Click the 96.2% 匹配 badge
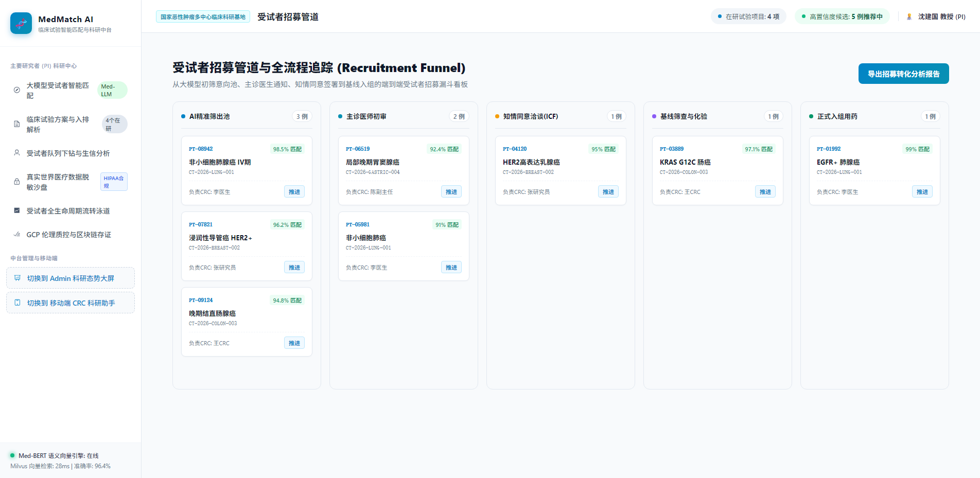This screenshot has width=980, height=478. pos(287,225)
